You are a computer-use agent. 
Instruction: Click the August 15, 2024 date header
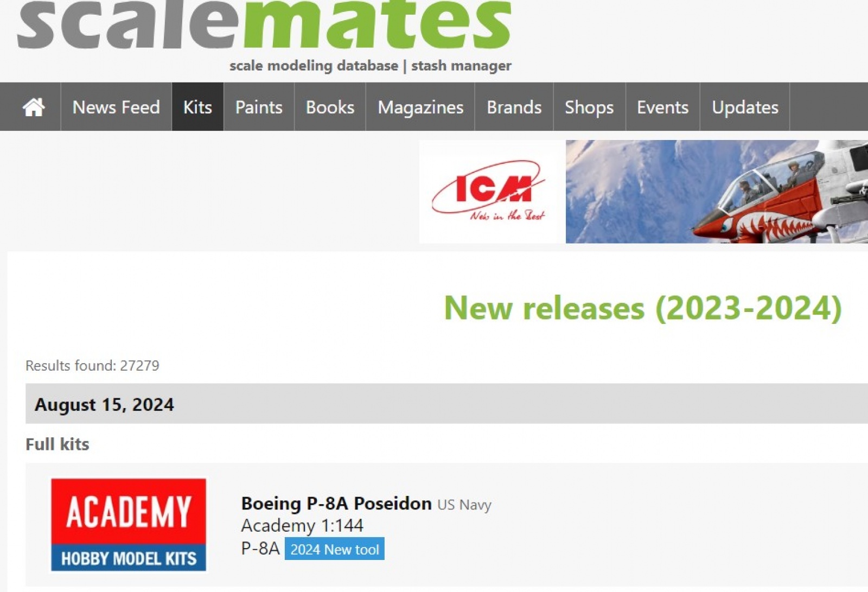[104, 404]
